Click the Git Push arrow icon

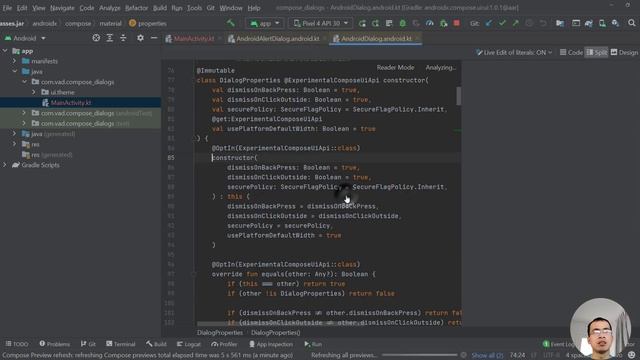516,23
